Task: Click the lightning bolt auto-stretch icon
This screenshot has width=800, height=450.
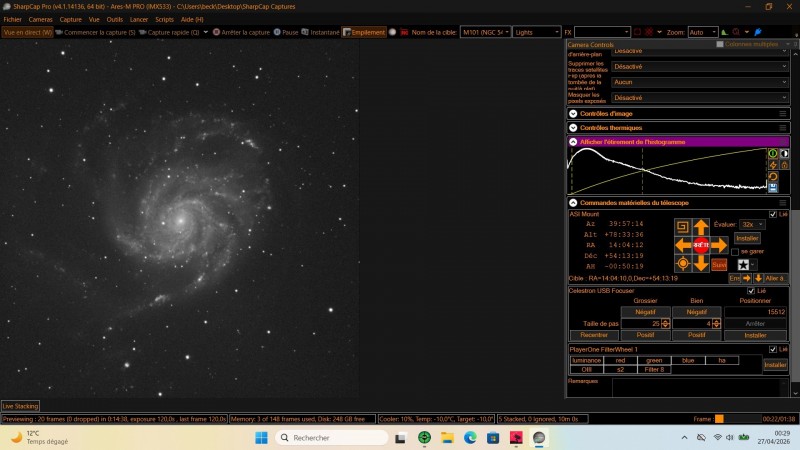Action: point(773,165)
